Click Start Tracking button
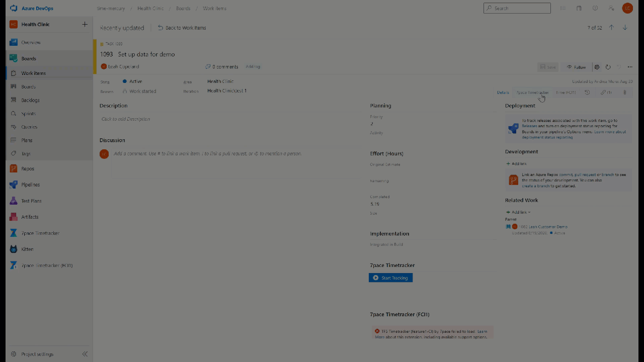The height and width of the screenshot is (362, 644). pyautogui.click(x=390, y=278)
